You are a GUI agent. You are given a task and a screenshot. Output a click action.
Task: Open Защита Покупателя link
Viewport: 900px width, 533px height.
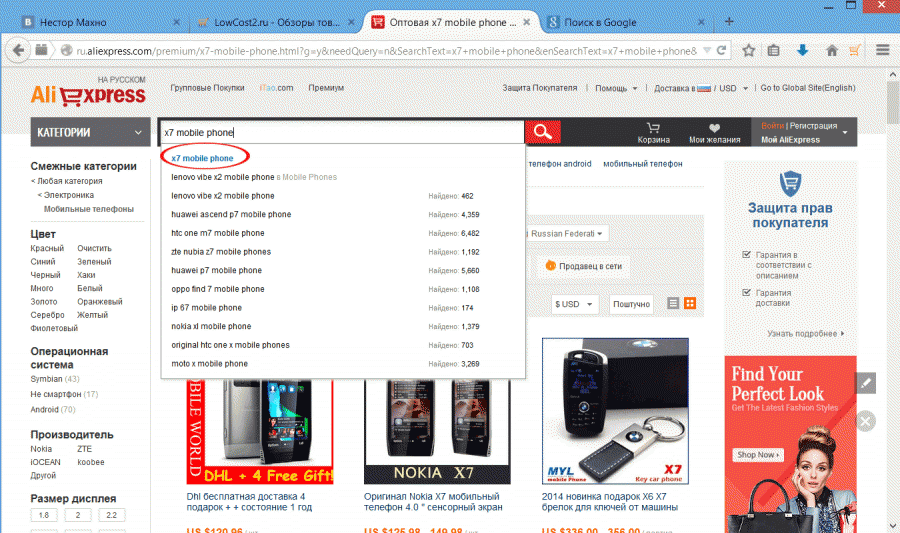coord(540,88)
